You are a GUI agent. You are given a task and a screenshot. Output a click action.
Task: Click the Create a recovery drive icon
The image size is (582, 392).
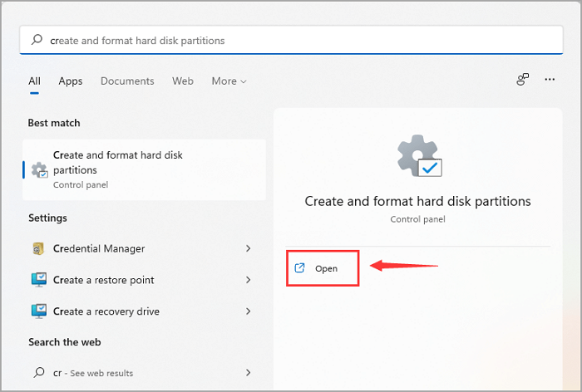click(39, 311)
